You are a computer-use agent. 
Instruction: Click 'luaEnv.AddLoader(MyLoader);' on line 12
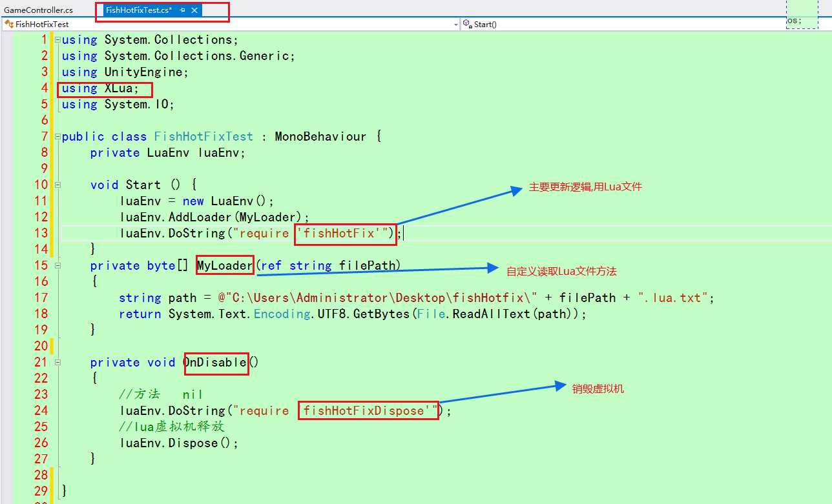pyautogui.click(x=214, y=217)
